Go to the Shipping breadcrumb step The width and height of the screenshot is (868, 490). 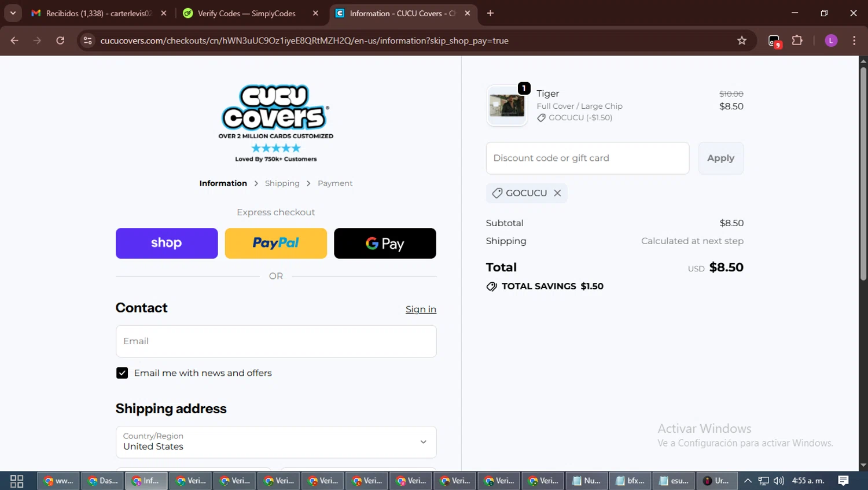282,183
